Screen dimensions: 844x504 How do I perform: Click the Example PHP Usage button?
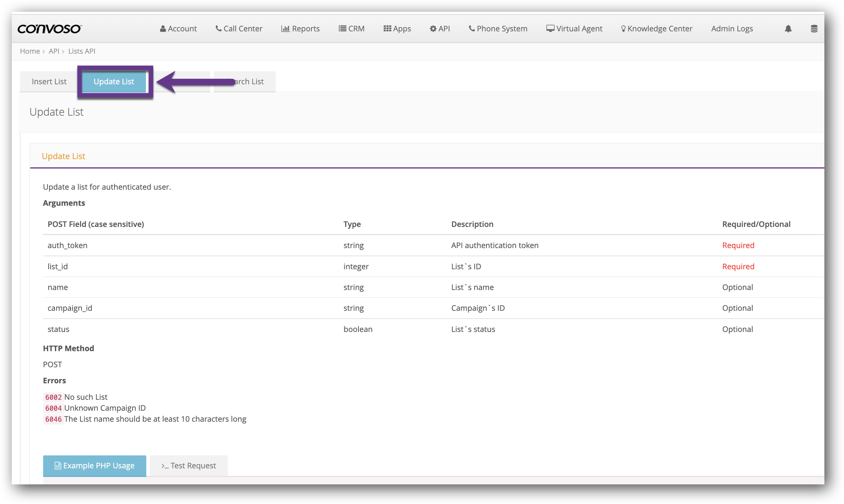tap(95, 466)
